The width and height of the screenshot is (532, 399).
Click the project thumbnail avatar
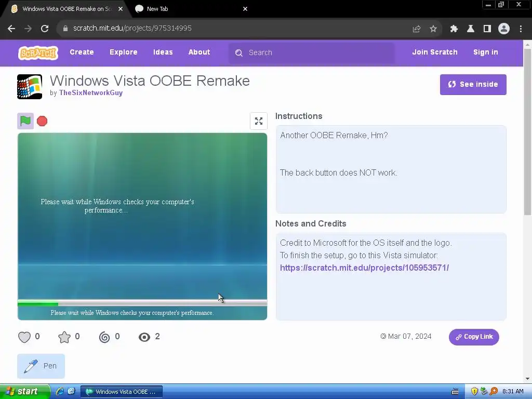[30, 87]
